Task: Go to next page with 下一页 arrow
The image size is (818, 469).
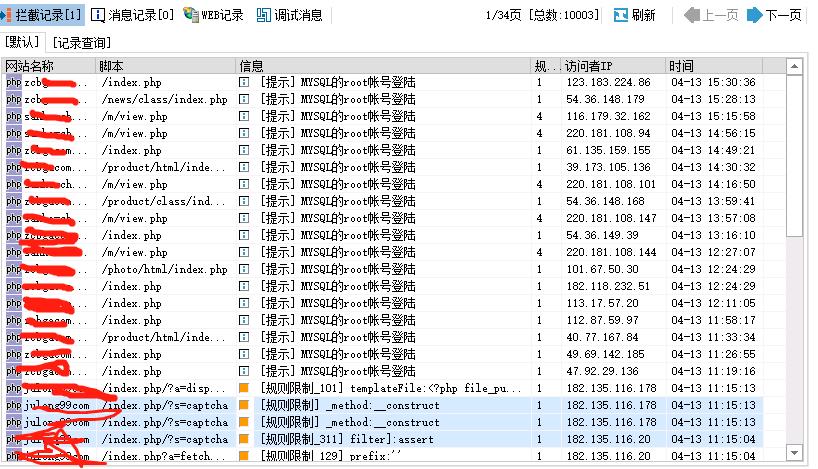Action: coord(756,15)
